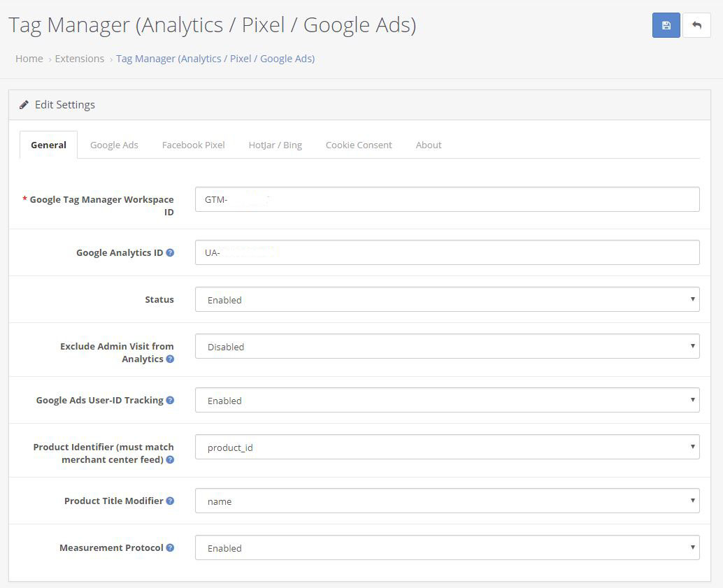Click the Edit Settings panel heading
723x588 pixels.
(64, 105)
